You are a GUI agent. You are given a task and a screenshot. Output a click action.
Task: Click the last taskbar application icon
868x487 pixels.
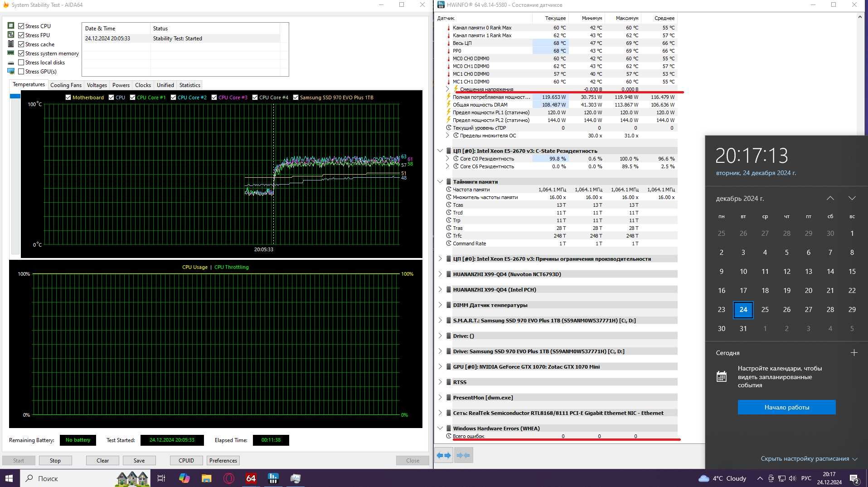295,478
